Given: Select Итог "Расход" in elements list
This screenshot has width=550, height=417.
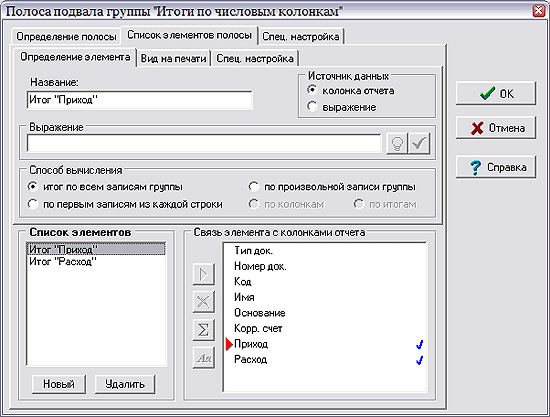Looking at the screenshot, I should tap(62, 262).
